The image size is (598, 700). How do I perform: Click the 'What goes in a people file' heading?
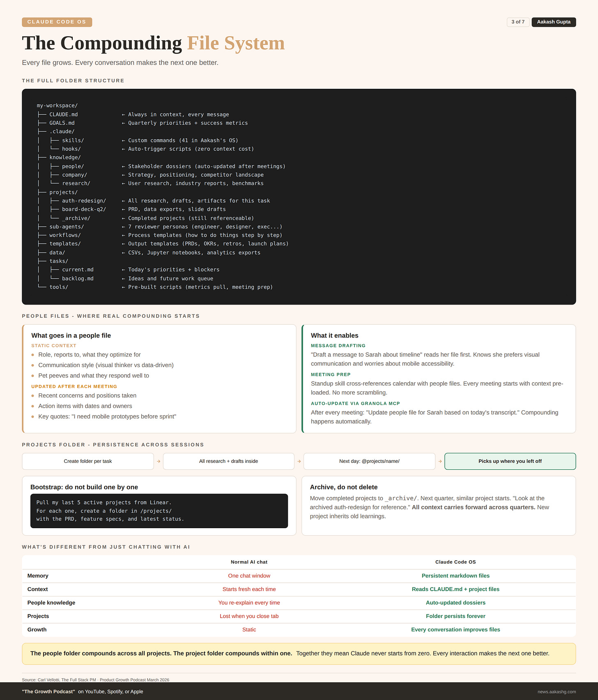click(71, 335)
